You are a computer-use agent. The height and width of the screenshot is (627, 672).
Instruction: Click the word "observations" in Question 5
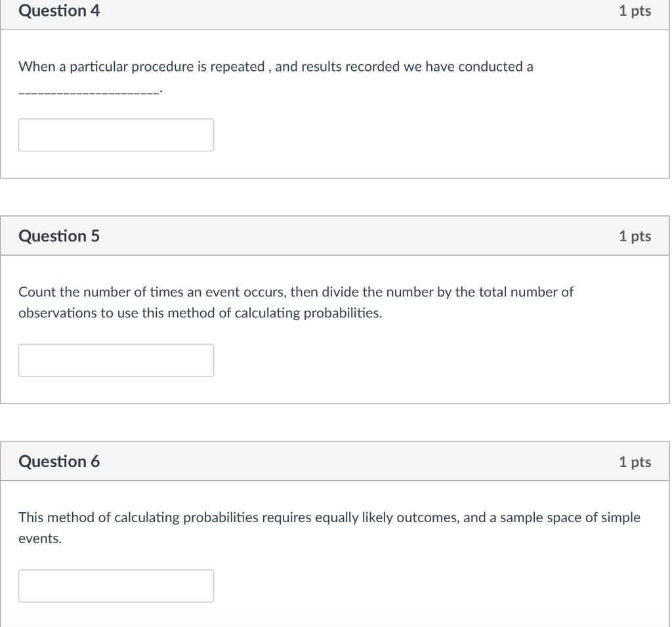[57, 313]
